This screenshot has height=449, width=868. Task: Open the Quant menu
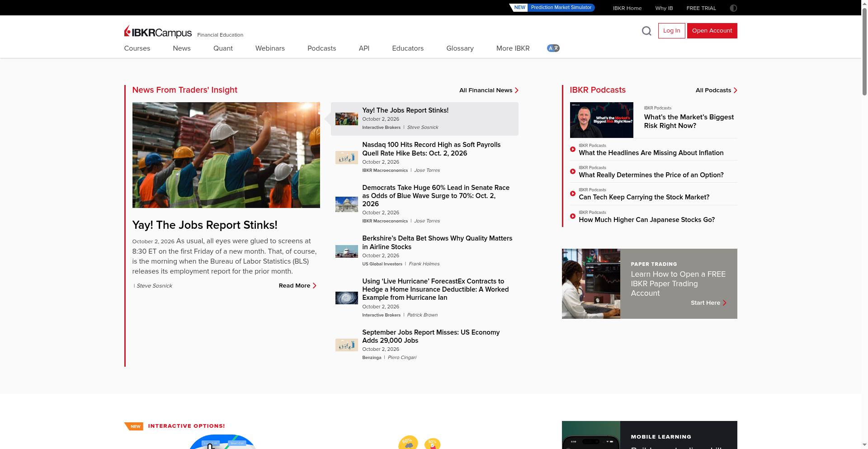(x=223, y=48)
